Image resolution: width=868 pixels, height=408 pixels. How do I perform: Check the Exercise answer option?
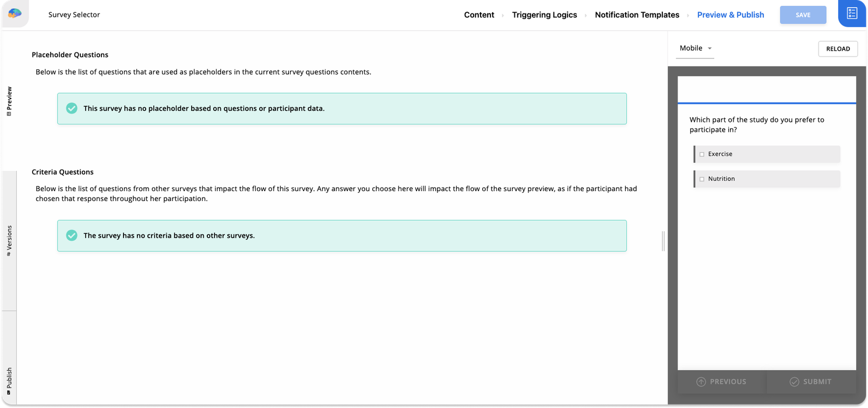[x=702, y=154]
